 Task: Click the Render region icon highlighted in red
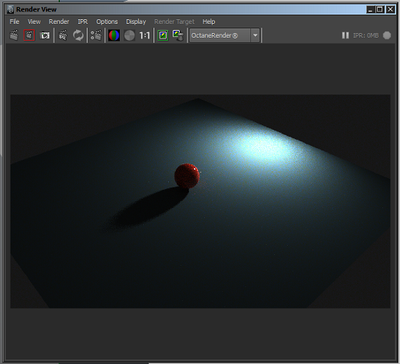coord(29,35)
